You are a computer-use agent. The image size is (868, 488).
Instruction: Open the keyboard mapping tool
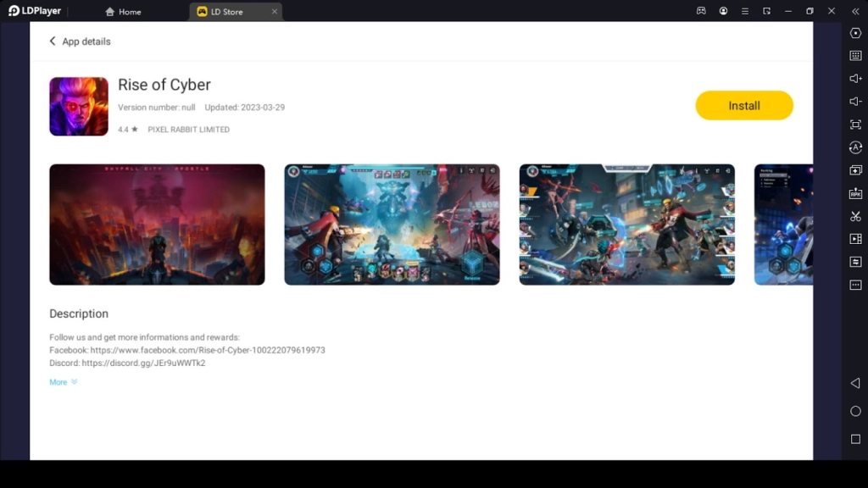(856, 56)
